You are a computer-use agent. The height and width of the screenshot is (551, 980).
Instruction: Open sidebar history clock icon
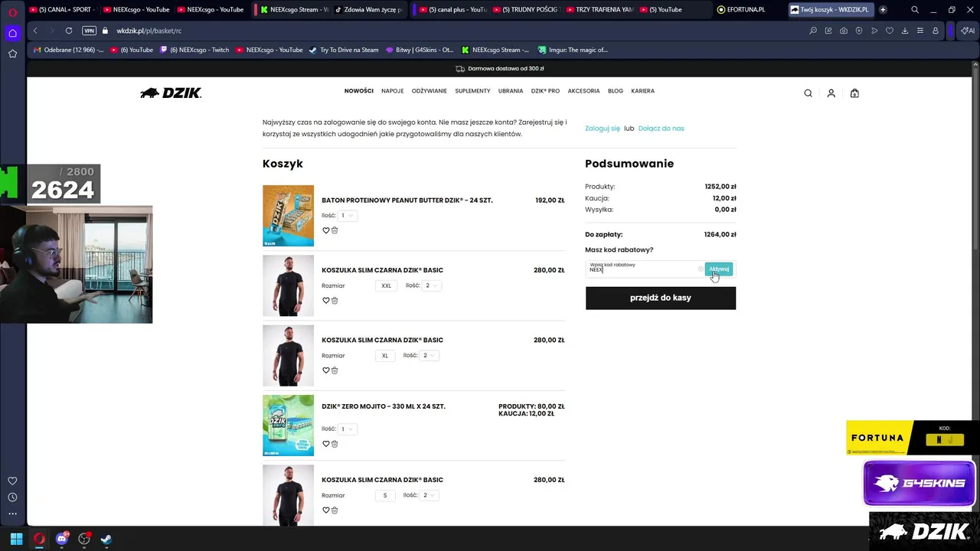(x=12, y=497)
